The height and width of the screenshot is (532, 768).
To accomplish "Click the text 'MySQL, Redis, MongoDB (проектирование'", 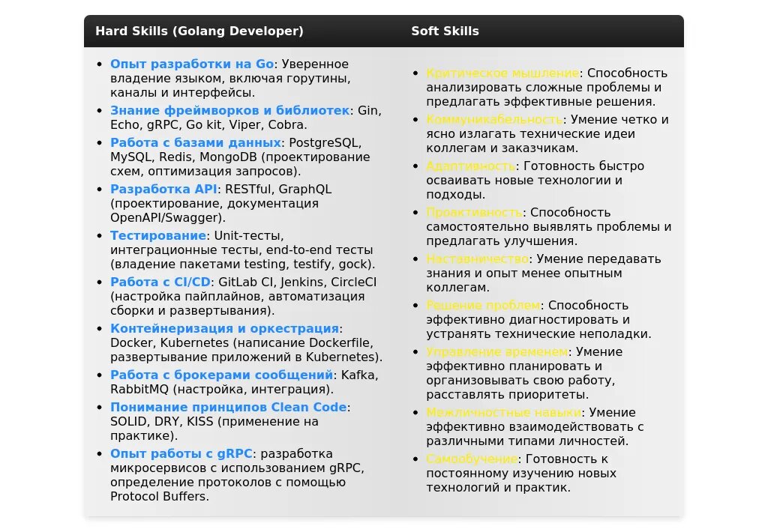I will 240,157.
